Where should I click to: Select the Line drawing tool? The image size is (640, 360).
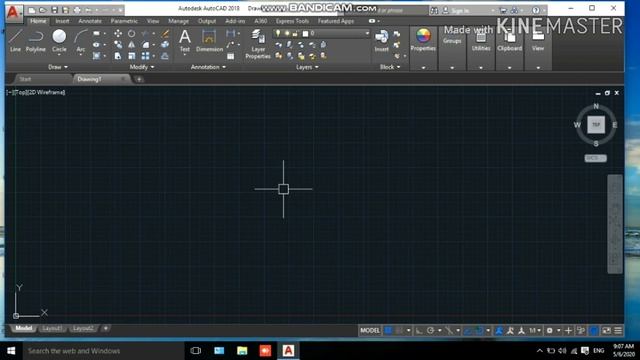[x=15, y=41]
